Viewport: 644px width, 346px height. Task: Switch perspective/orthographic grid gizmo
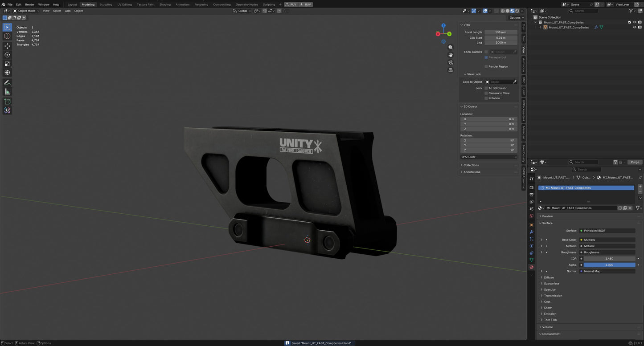tap(451, 70)
